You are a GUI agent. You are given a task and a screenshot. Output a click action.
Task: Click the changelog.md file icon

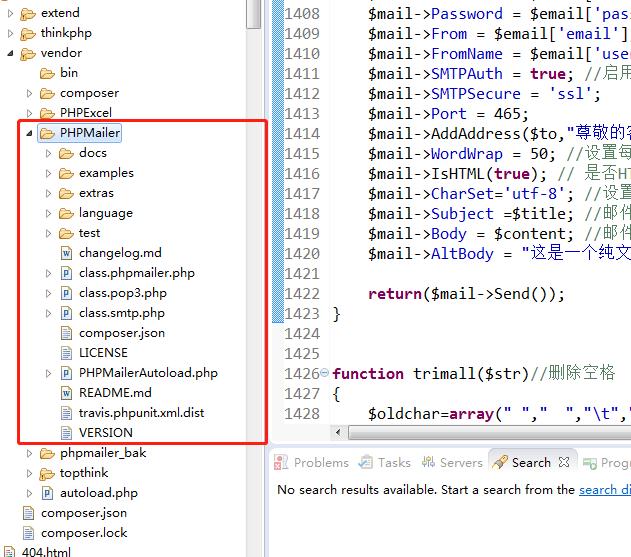point(66,253)
